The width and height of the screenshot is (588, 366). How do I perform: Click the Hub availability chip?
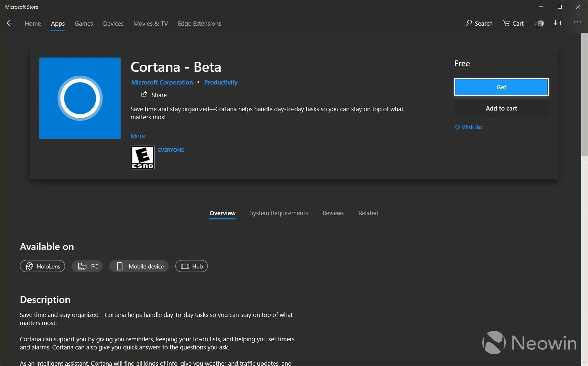pos(192,266)
